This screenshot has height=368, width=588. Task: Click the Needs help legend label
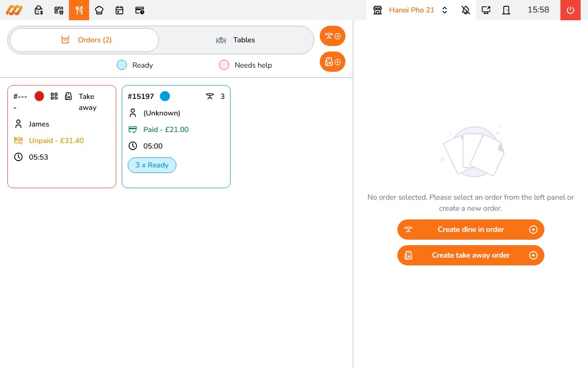(253, 65)
